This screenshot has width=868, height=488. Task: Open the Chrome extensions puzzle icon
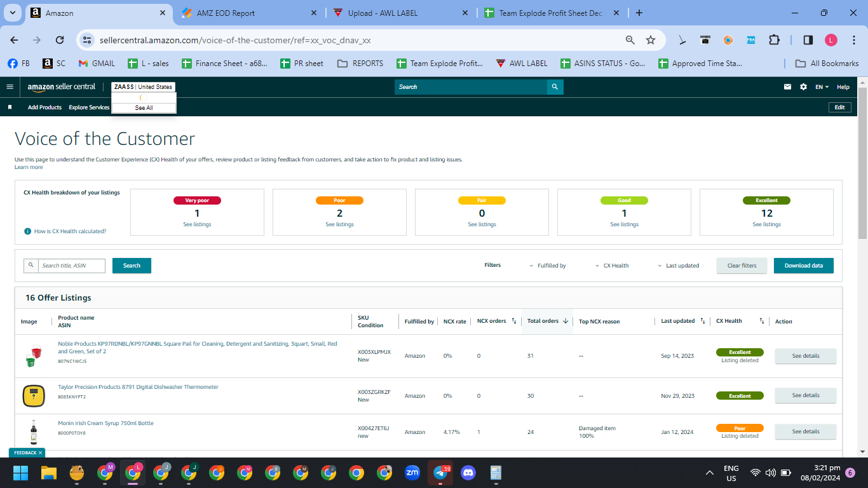point(774,40)
